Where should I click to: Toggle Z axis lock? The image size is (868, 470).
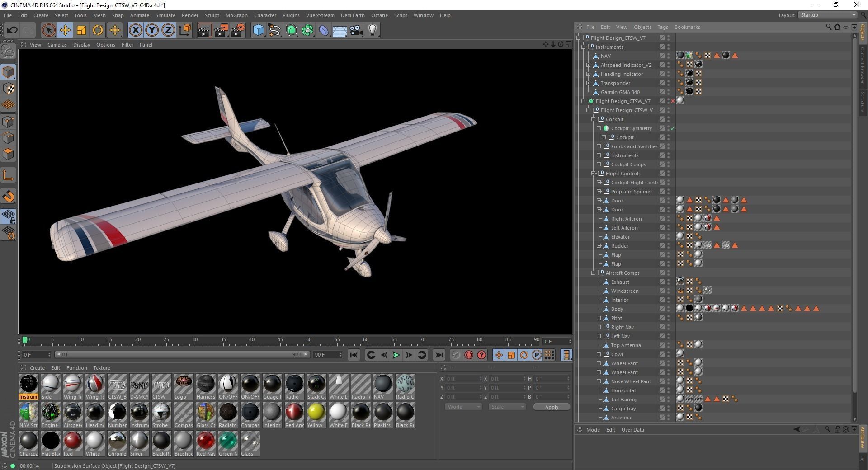[x=168, y=30]
